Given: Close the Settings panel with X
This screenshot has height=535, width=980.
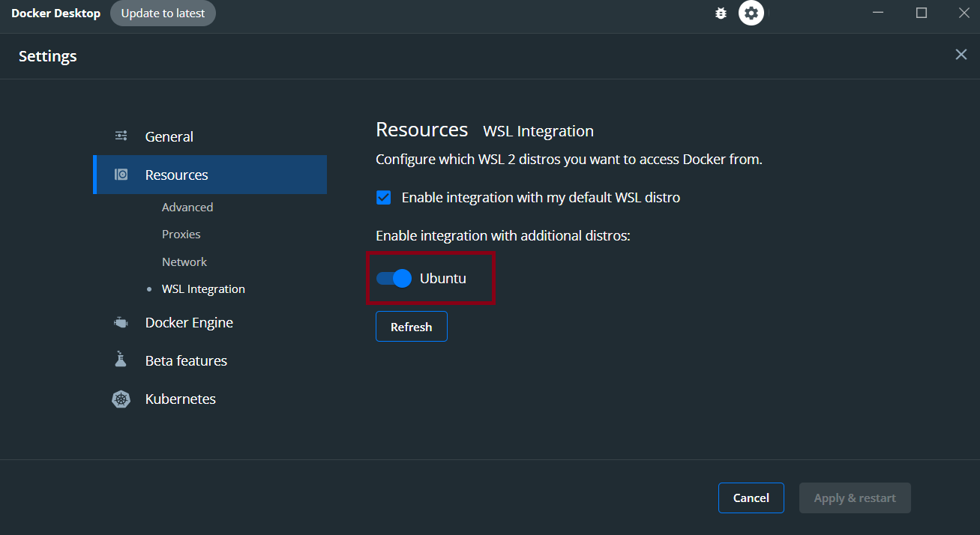Looking at the screenshot, I should tap(961, 55).
